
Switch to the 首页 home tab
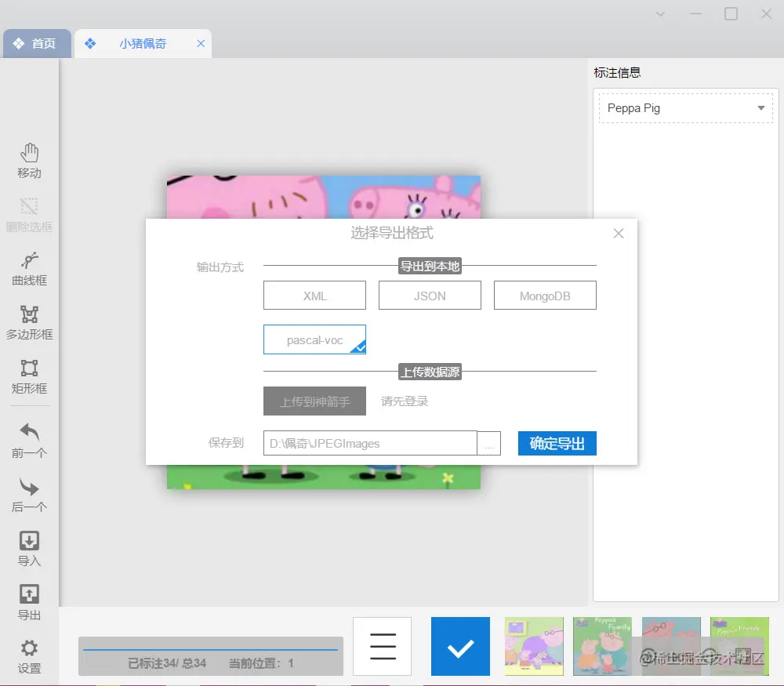click(x=37, y=43)
